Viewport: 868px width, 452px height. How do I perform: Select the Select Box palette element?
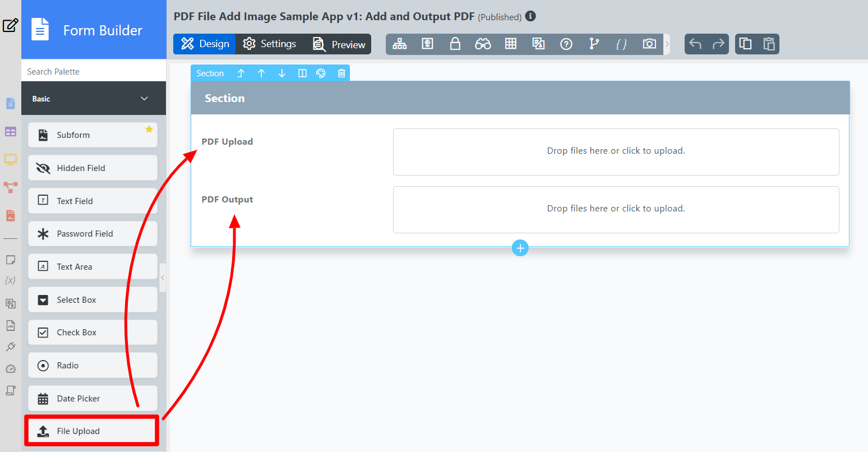[93, 300]
